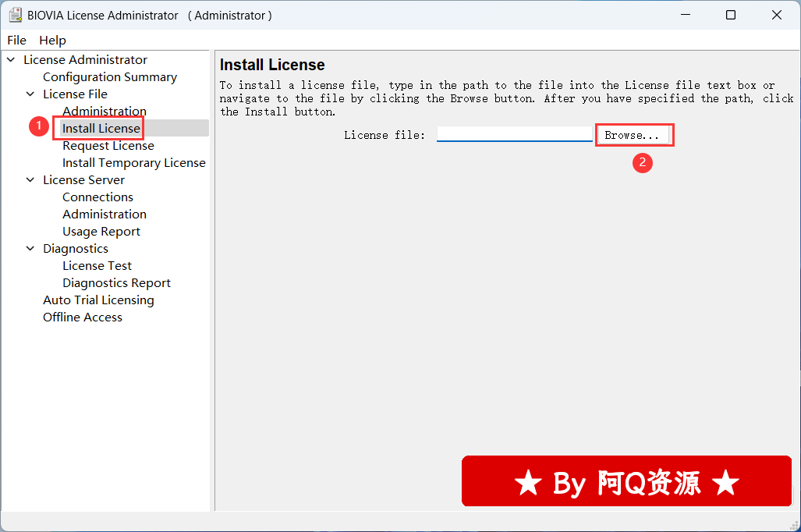Select Connections under License Server
Image resolution: width=801 pixels, height=532 pixels.
pos(97,197)
